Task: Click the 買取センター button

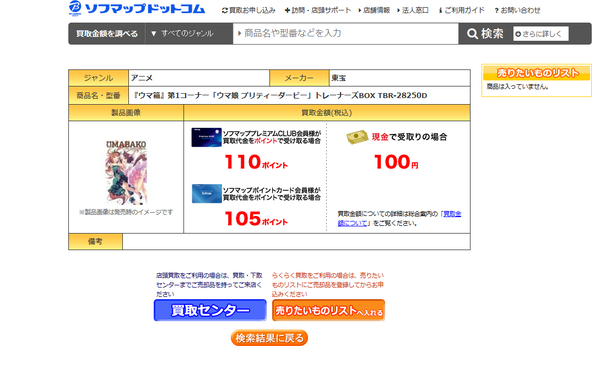Action: tap(210, 310)
